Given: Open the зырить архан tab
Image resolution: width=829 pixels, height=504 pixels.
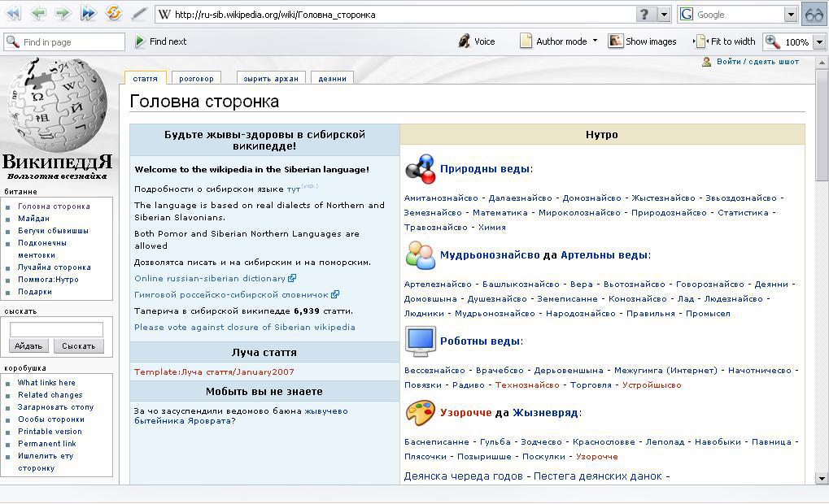Looking at the screenshot, I should pos(271,78).
